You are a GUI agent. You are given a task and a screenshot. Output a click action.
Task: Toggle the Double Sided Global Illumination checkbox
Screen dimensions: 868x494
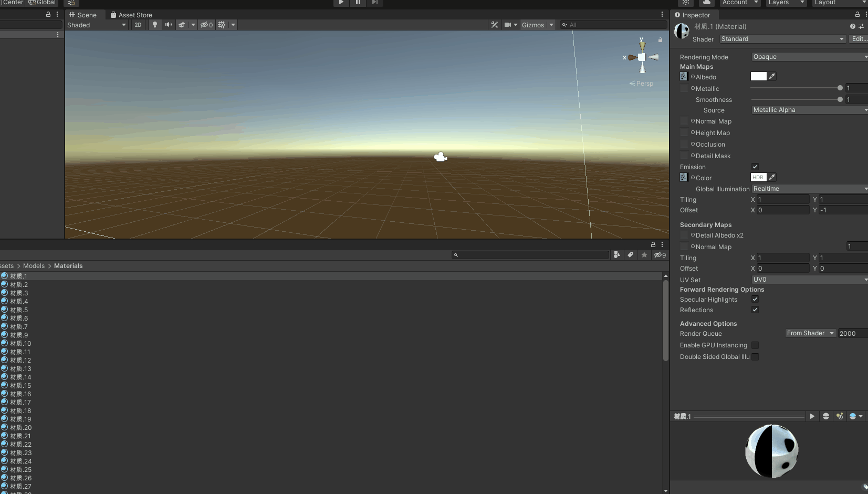(755, 357)
